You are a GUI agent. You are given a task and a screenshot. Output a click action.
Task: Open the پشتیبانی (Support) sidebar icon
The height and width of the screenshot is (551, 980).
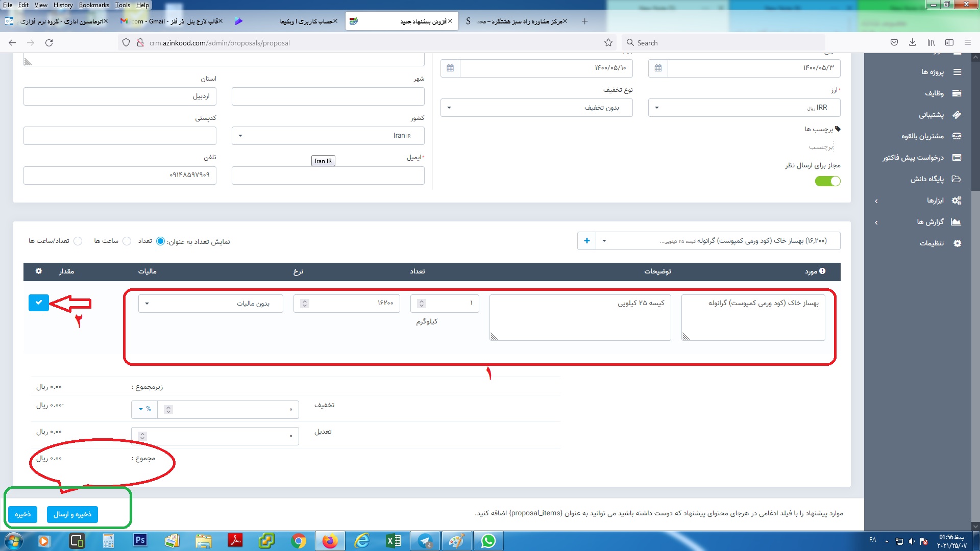click(957, 115)
